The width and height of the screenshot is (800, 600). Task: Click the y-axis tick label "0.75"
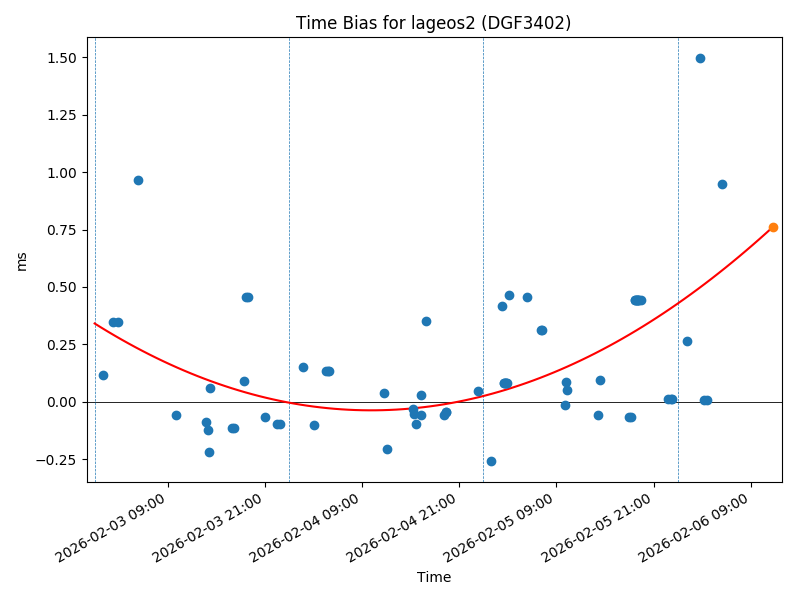[x=63, y=230]
